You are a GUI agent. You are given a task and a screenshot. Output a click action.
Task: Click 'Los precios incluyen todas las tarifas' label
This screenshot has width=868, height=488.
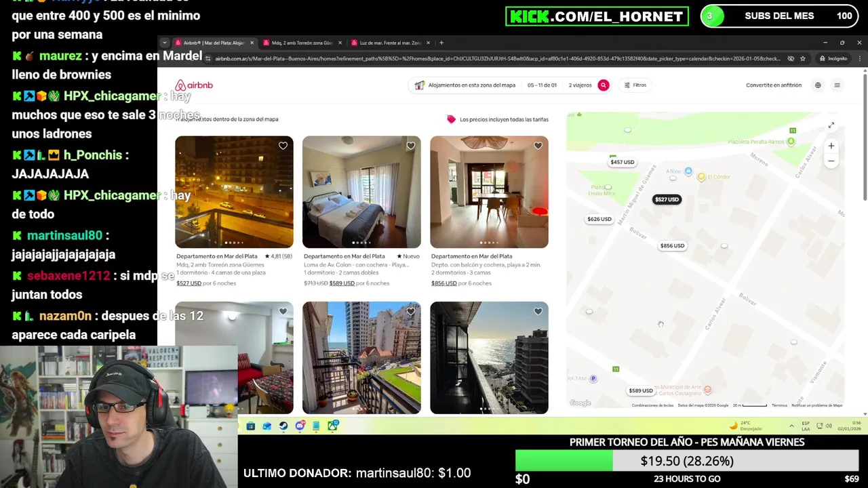tap(504, 119)
